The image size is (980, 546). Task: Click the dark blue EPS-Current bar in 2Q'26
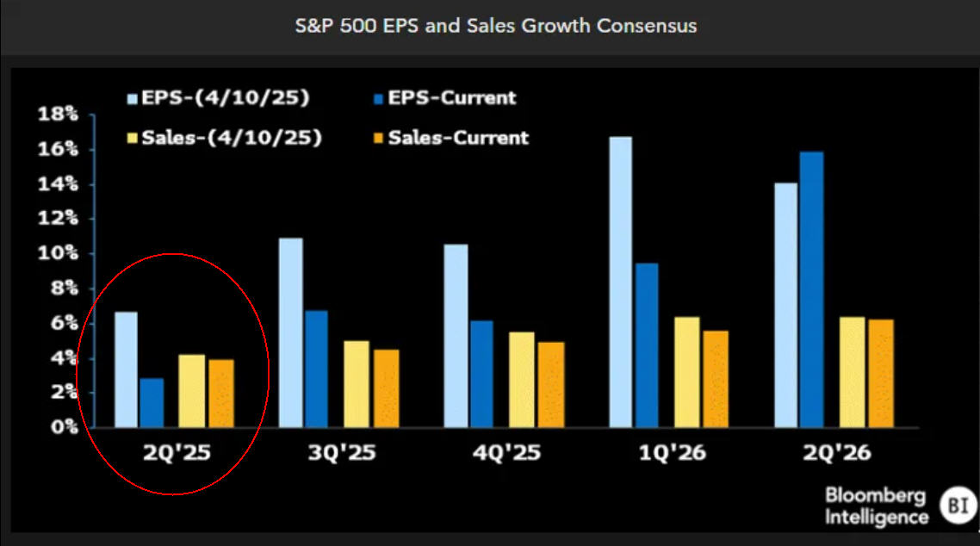click(x=811, y=290)
